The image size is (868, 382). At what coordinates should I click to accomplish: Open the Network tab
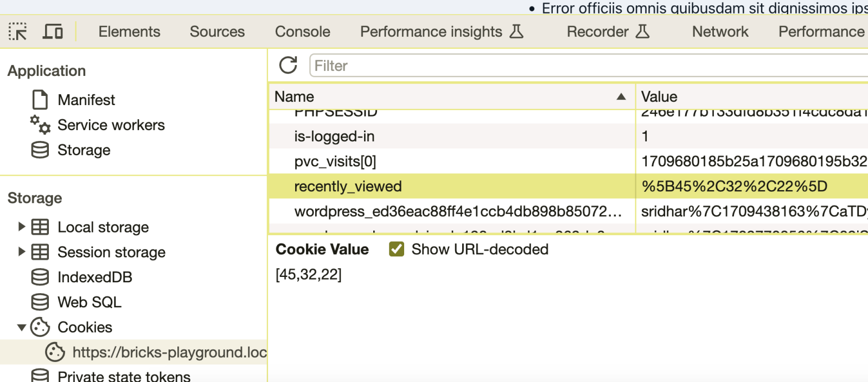pos(720,31)
